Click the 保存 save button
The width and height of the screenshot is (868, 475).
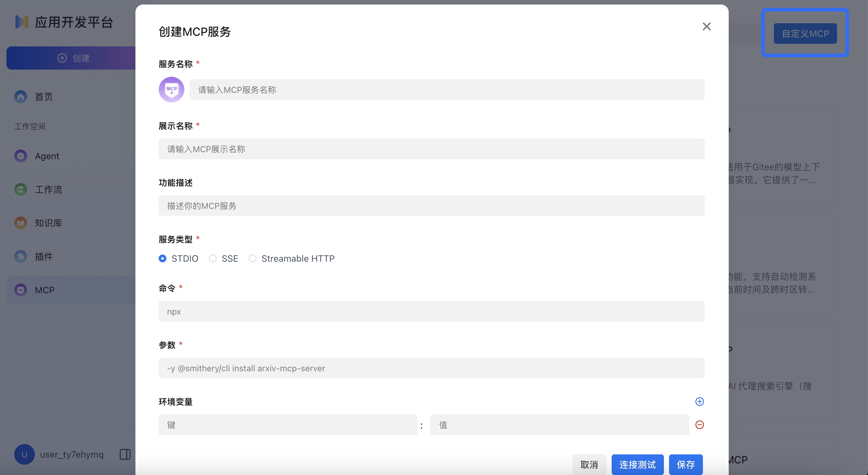[686, 465]
